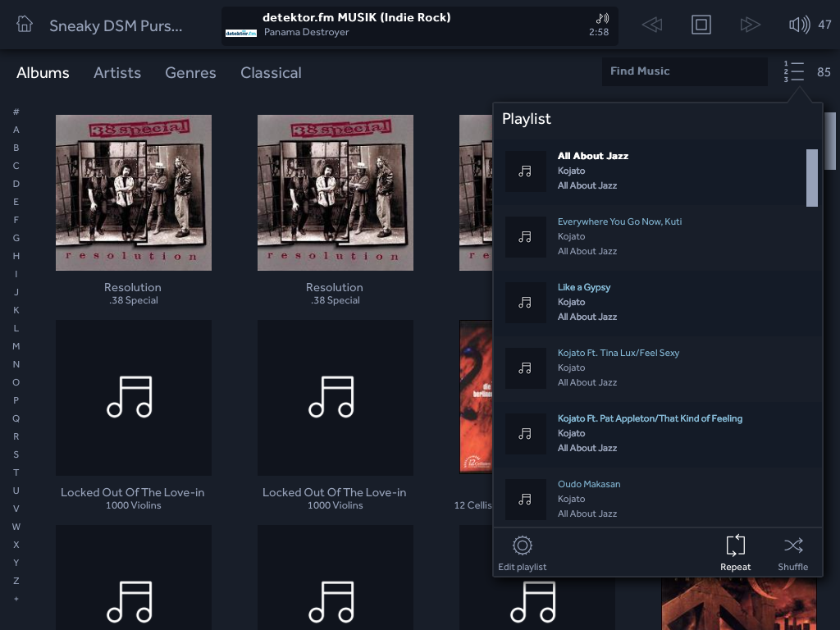Switch to the Albums tab
Viewport: 840px width, 630px height.
pos(43,73)
